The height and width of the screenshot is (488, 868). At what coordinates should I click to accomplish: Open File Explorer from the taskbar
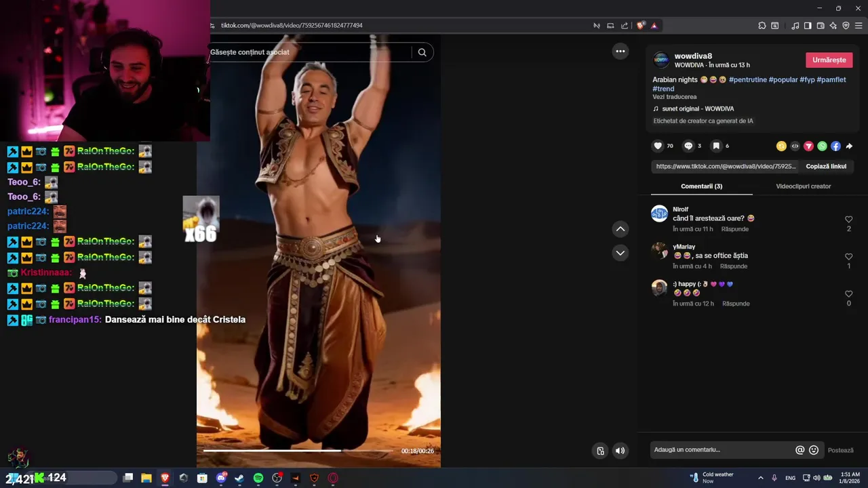tap(146, 478)
